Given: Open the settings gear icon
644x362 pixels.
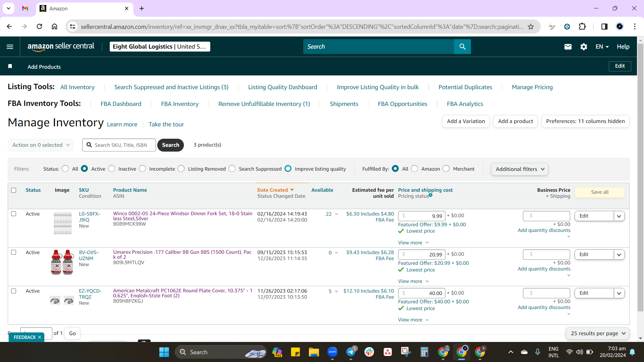Looking at the screenshot, I should point(584,47).
